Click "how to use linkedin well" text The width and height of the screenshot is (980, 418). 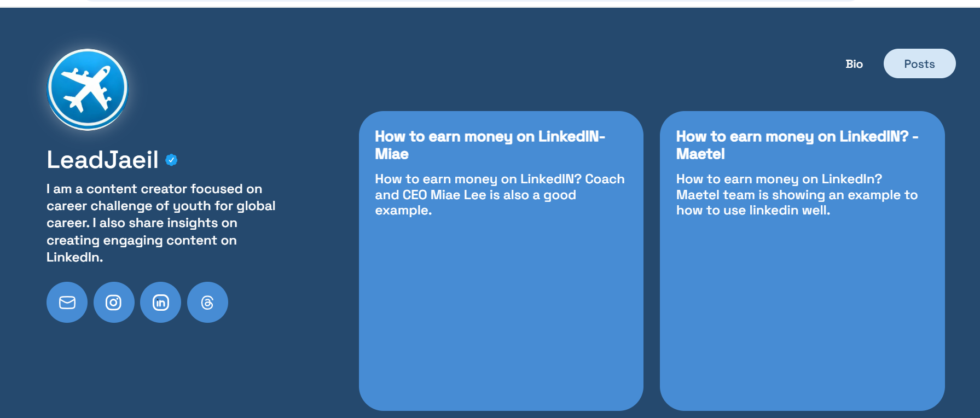coord(753,211)
